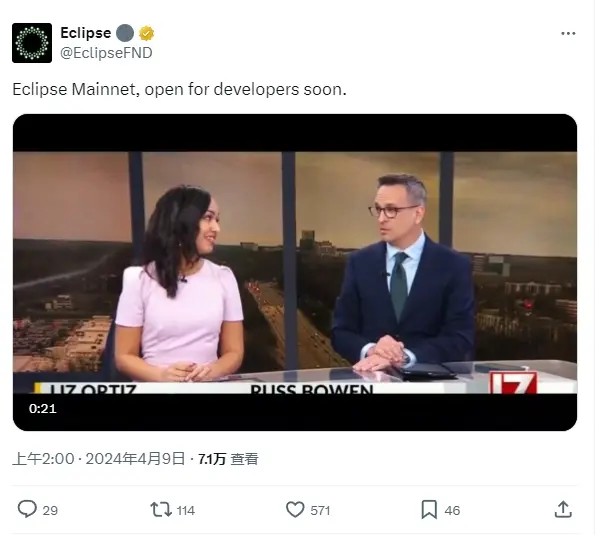597x535 pixels.
Task: Click the 46 bookmarks count
Action: pos(452,510)
